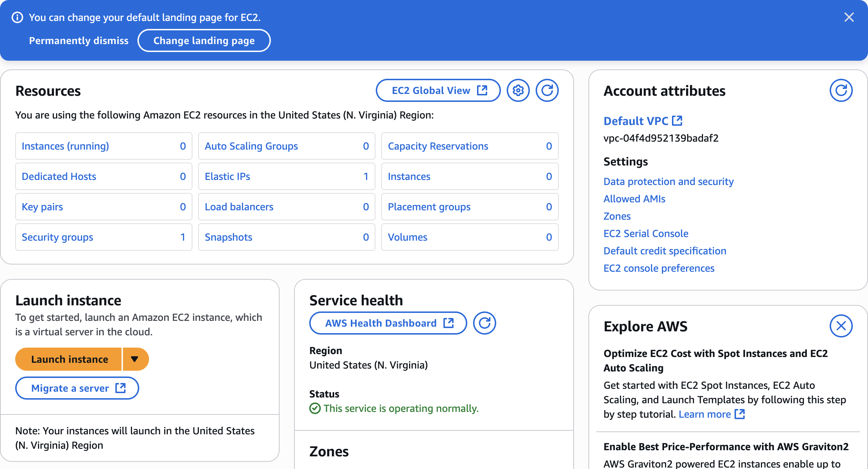Refresh the Resources panel
The width and height of the screenshot is (868, 469).
547,90
